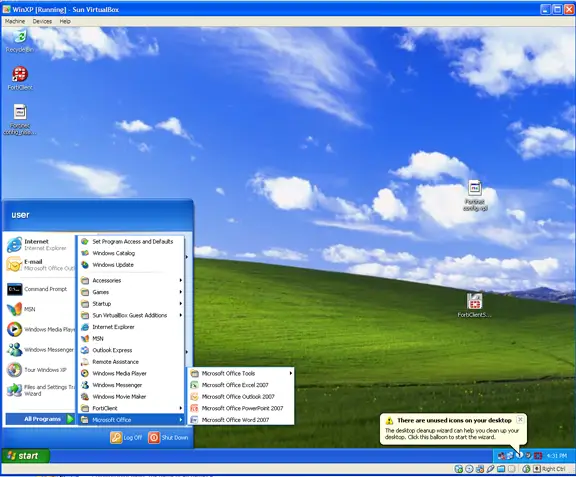Open MSN in the left start panel

click(x=40, y=309)
